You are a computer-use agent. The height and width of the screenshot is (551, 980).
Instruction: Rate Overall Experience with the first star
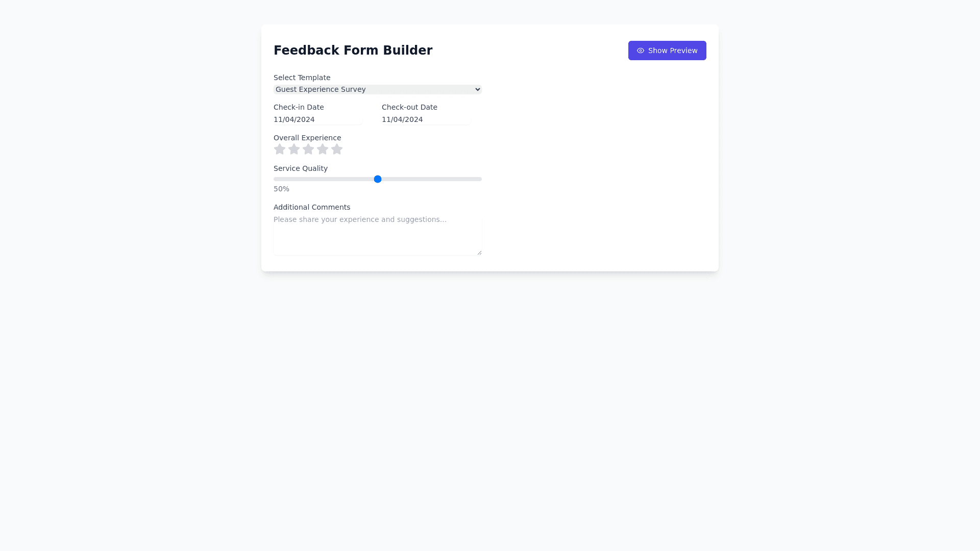pos(280,149)
